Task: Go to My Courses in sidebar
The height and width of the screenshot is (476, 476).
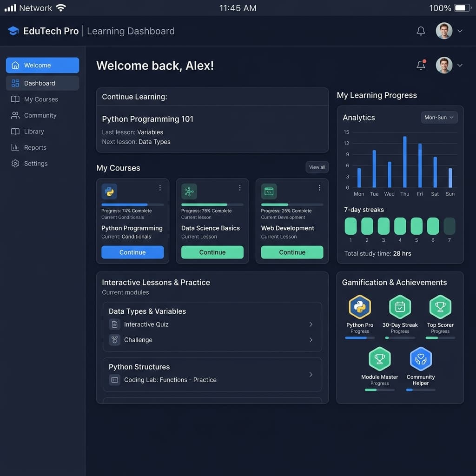Action: click(x=42, y=99)
